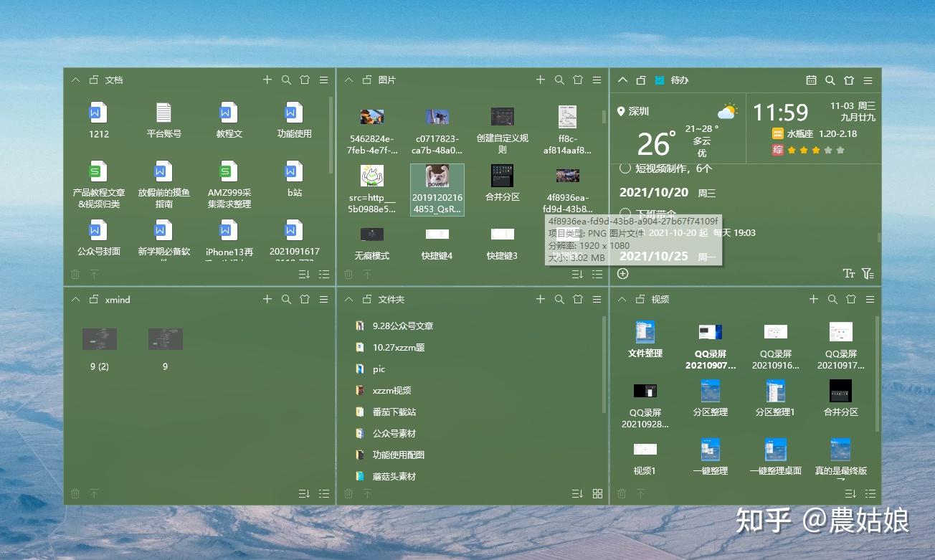
Task: Open the 视频 panel hamburger menu
Action: click(870, 299)
